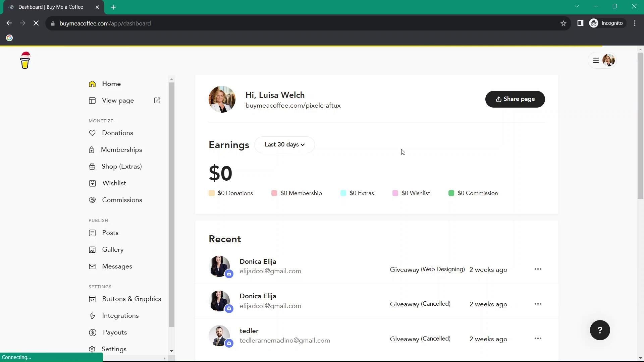Click the Shop (Extras) bag icon

[92, 167]
